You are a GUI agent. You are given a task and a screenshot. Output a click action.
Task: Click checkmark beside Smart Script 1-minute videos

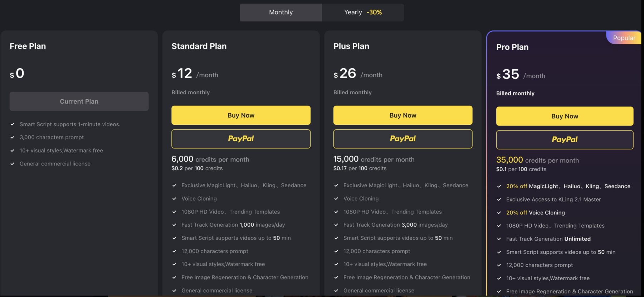tap(13, 124)
